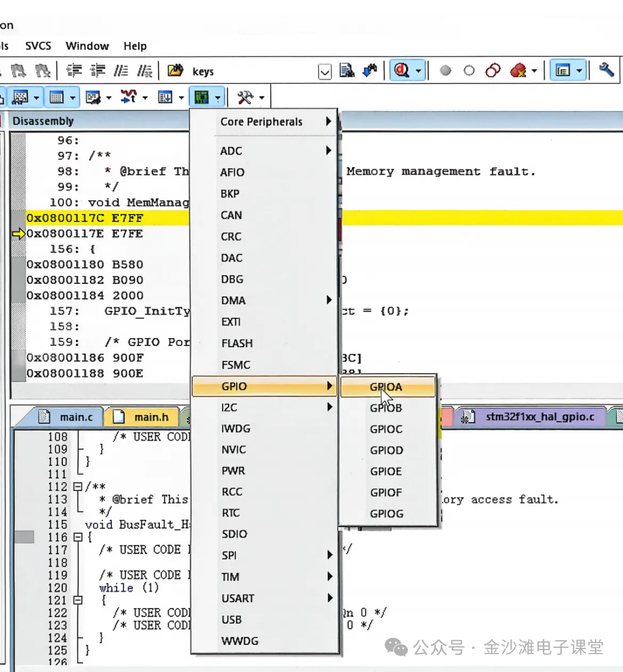Select GPIOG in the GPIO submenu
The image size is (623, 672).
(x=388, y=513)
